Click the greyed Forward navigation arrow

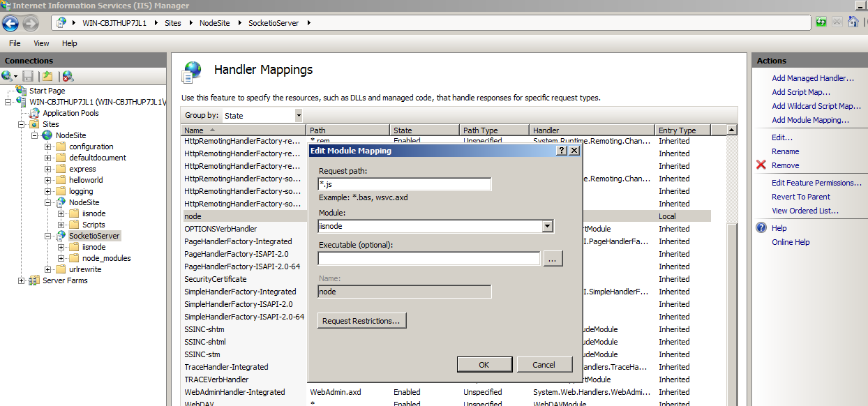point(30,23)
